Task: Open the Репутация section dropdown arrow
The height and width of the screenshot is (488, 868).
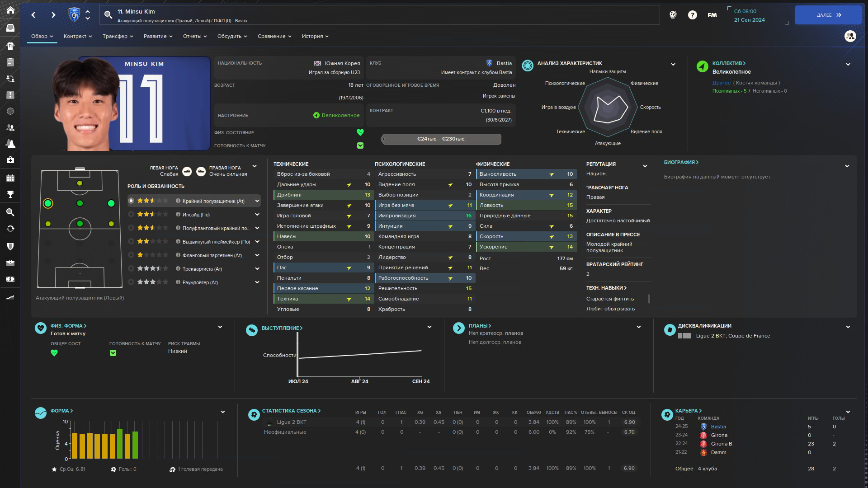Action: (x=645, y=166)
